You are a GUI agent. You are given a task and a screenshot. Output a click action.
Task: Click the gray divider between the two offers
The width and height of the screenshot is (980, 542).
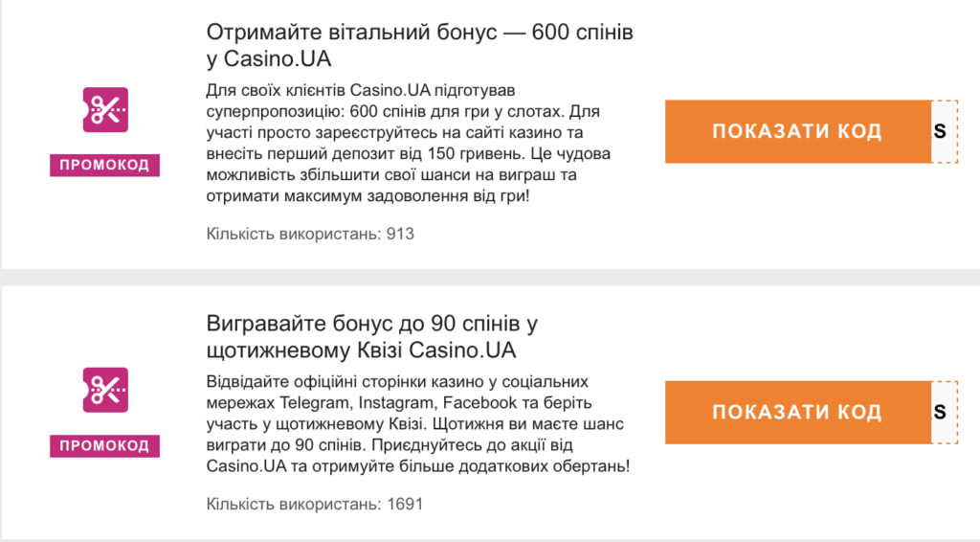click(x=490, y=276)
